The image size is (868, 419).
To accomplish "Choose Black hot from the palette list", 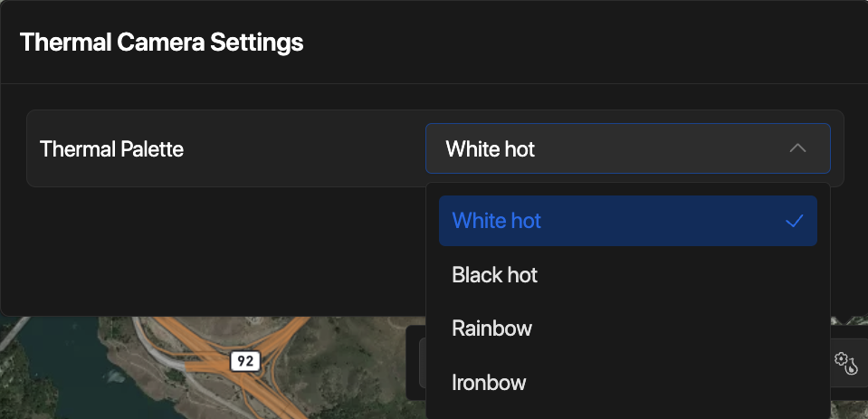I will [495, 275].
